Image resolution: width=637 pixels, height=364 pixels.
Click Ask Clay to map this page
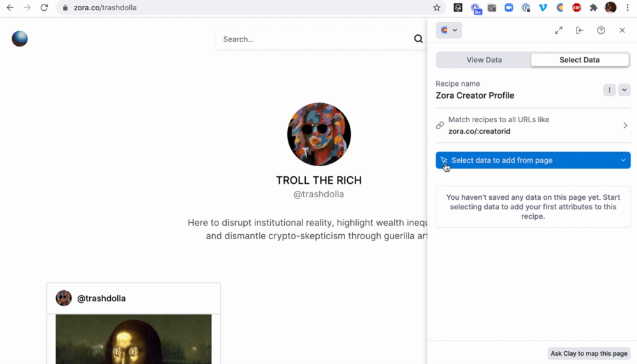[x=589, y=353]
